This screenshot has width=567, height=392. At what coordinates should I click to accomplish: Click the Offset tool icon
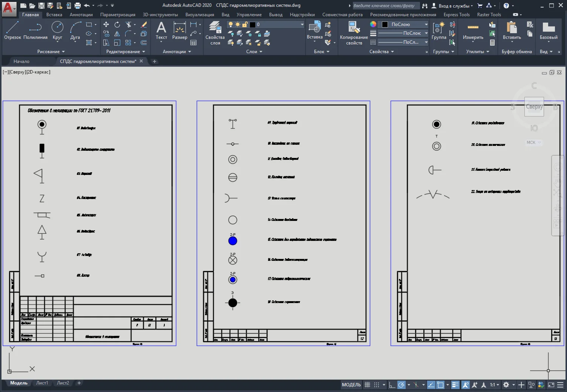click(x=144, y=43)
